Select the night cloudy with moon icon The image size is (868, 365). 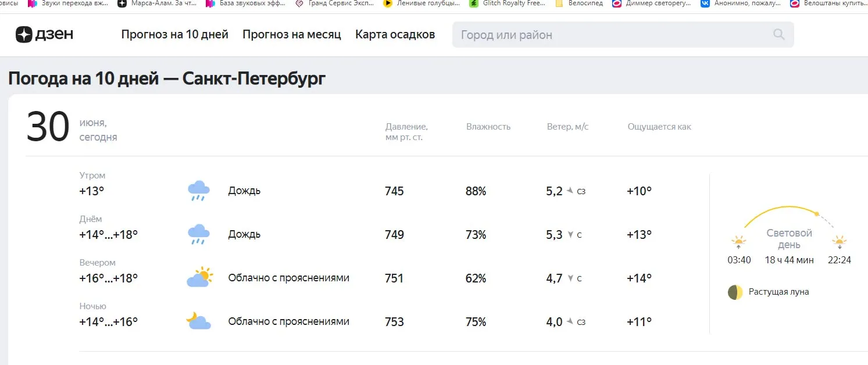pyautogui.click(x=198, y=321)
